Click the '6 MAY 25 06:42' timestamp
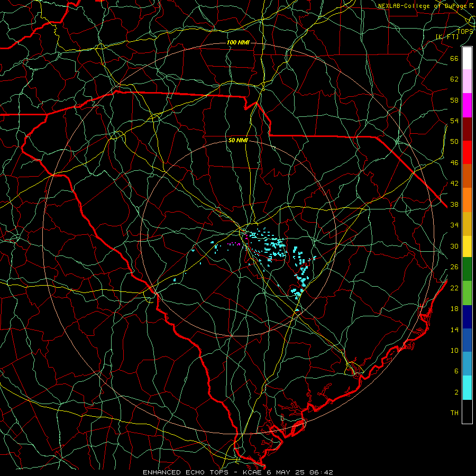The image size is (476, 476). pyautogui.click(x=300, y=472)
